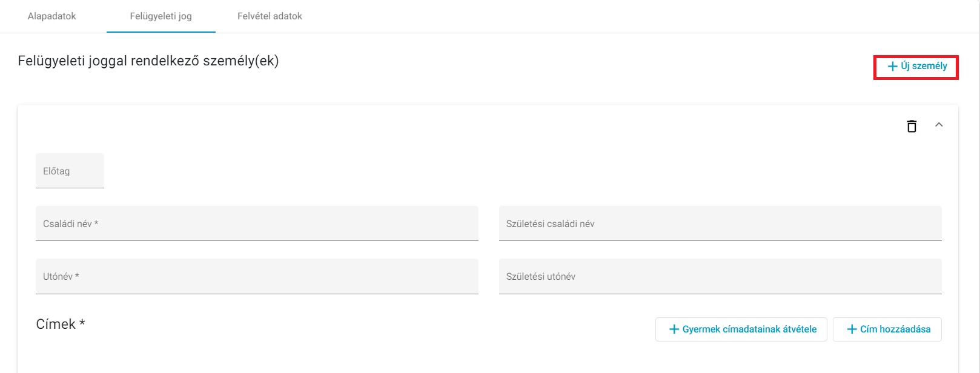Click the required asterisk next to Címek

82,323
